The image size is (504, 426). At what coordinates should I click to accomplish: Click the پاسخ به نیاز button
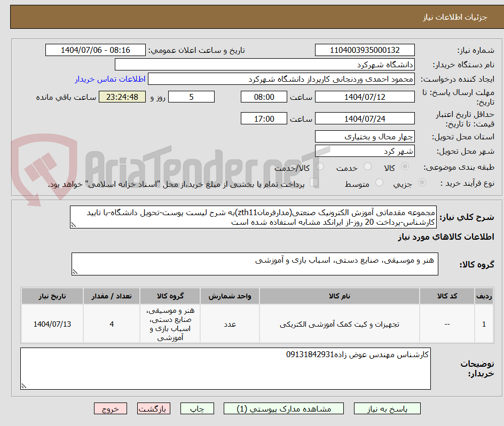[x=387, y=408]
